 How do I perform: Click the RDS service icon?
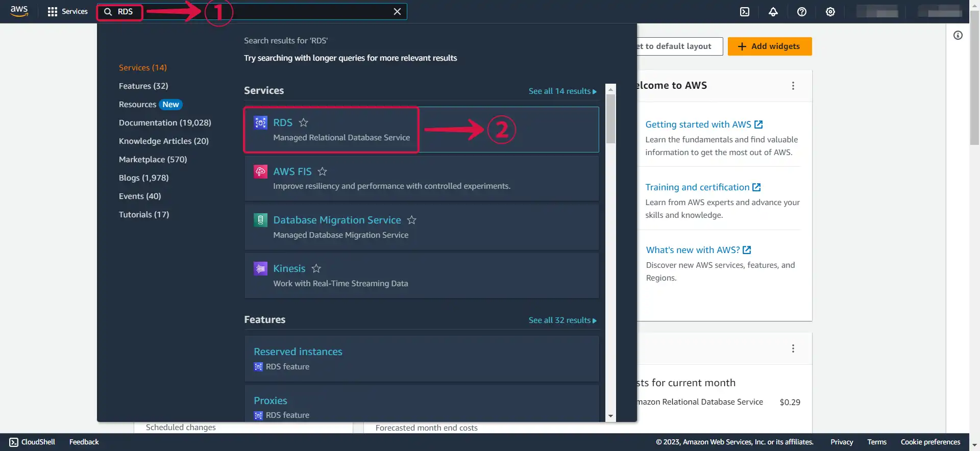[x=260, y=122]
